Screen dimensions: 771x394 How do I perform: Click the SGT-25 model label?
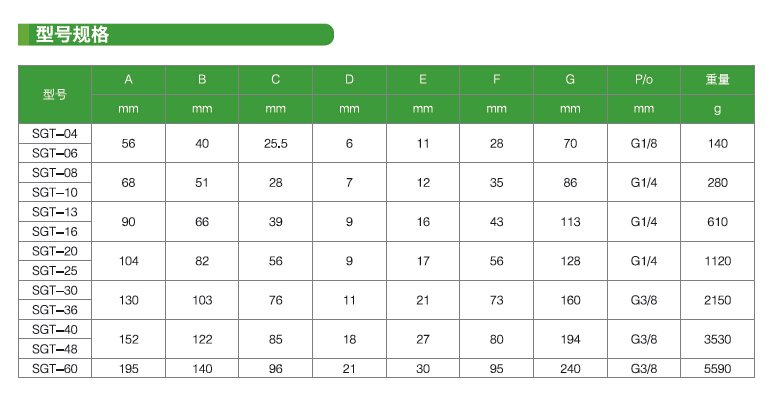[x=55, y=271]
